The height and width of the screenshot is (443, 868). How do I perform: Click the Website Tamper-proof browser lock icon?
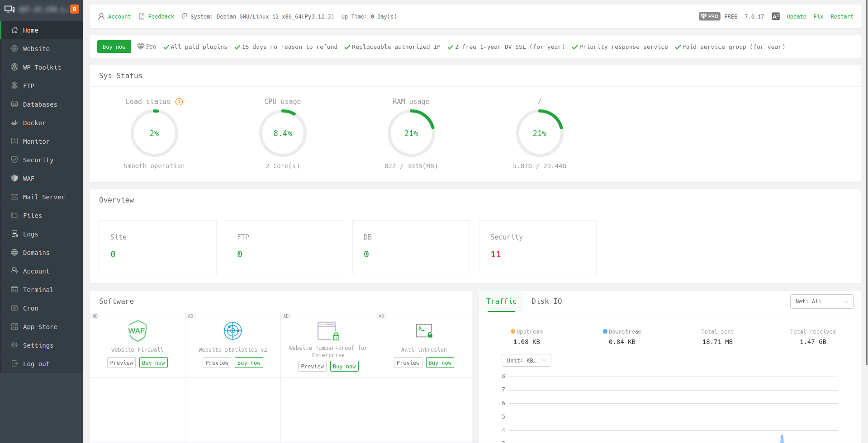(x=328, y=331)
